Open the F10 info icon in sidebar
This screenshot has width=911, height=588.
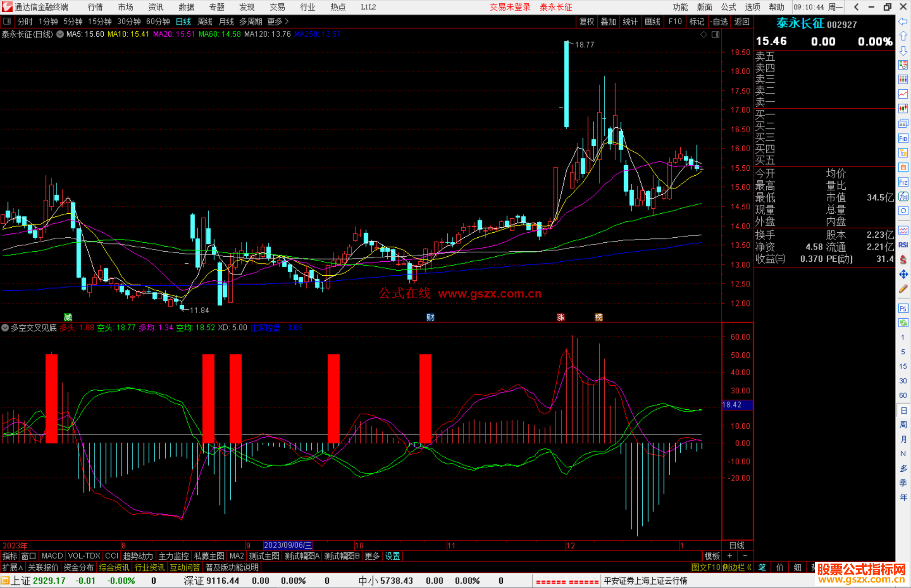(x=903, y=138)
